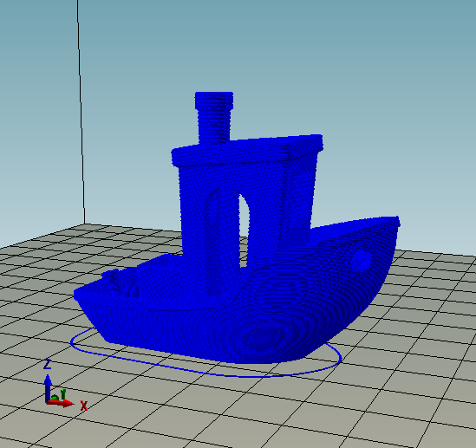
Task: Click the blue Z axis arrow
Action: click(x=48, y=388)
